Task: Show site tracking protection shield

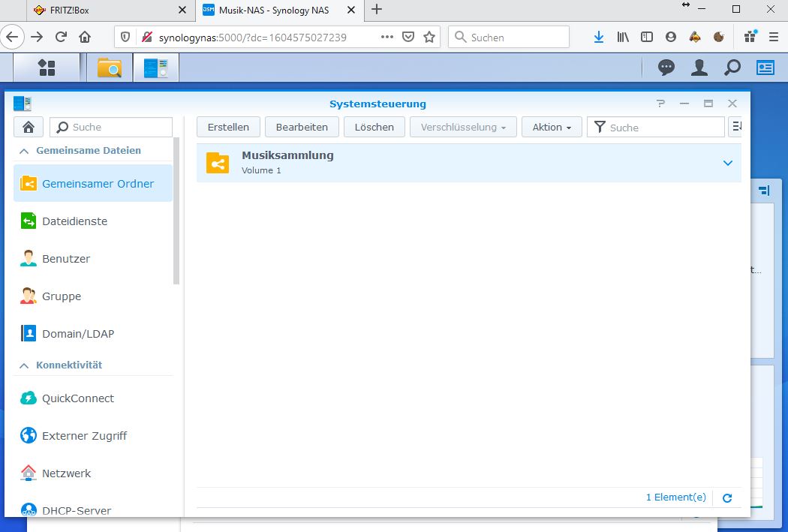Action: click(x=125, y=37)
